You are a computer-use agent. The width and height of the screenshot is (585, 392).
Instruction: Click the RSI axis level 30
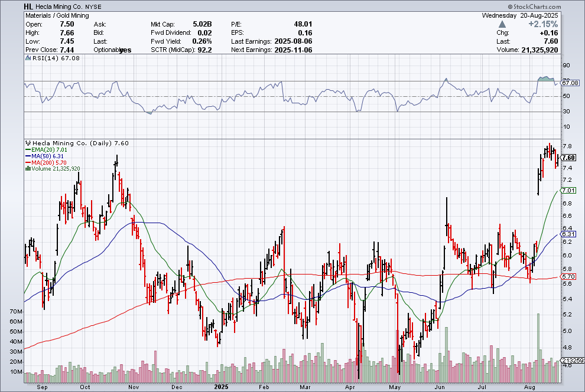pos(566,112)
